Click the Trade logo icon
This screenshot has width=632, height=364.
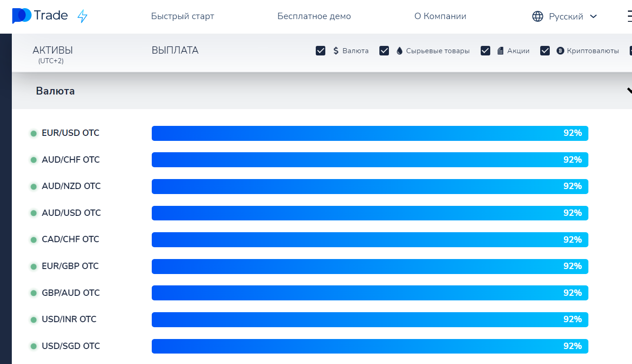tap(22, 16)
